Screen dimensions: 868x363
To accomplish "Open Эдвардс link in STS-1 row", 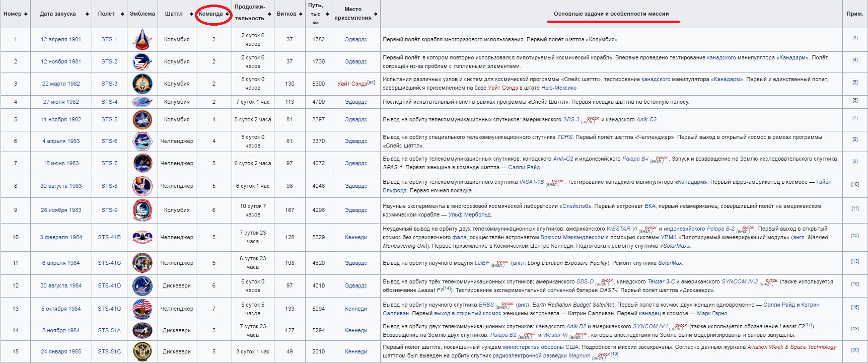I will click(356, 39).
